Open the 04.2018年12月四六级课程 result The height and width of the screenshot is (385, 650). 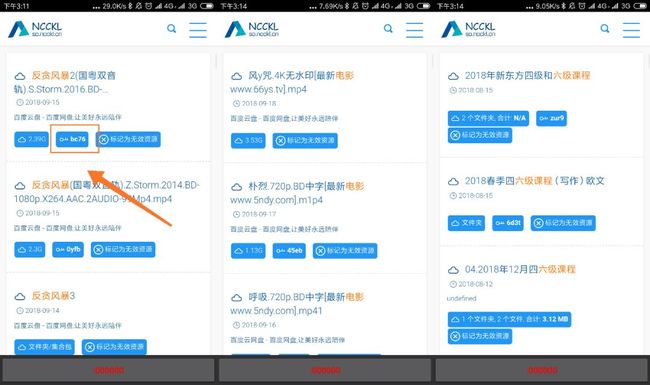(520, 269)
